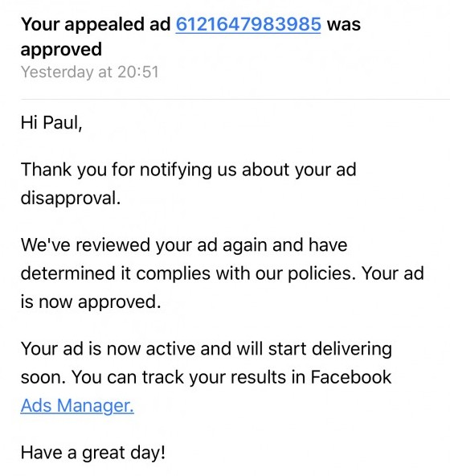Click the 'We've reviewed your ad again' line
This screenshot has width=450, height=476.
184,244
